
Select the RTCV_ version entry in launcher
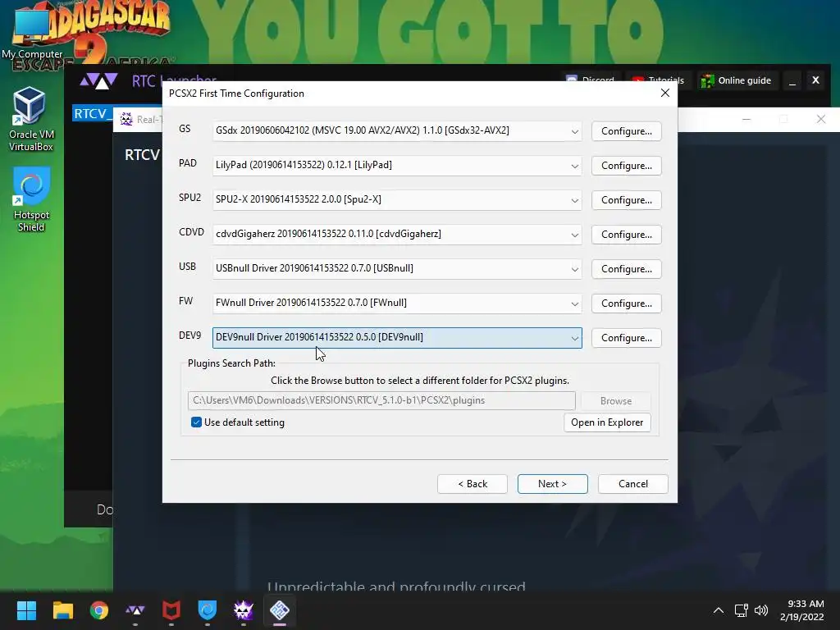coord(93,113)
